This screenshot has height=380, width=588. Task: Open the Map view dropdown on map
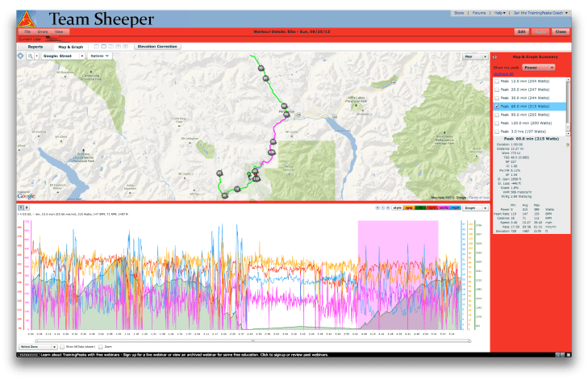point(475,56)
